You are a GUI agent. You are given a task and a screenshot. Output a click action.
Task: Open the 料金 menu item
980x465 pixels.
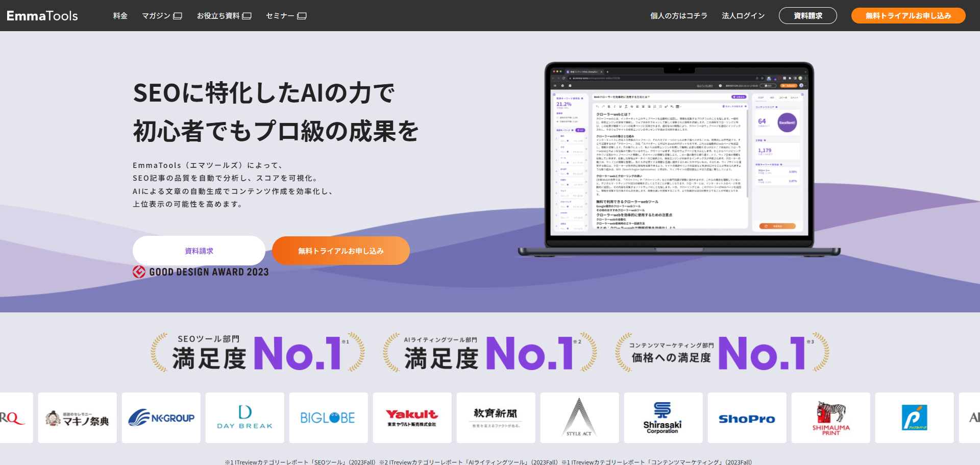(120, 16)
